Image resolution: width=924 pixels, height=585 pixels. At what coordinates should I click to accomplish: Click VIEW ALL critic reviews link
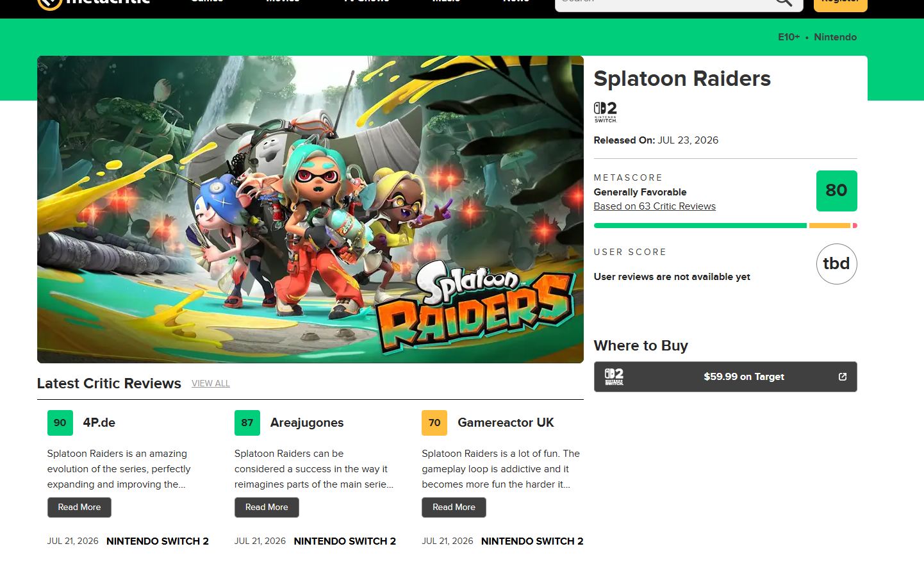(211, 383)
